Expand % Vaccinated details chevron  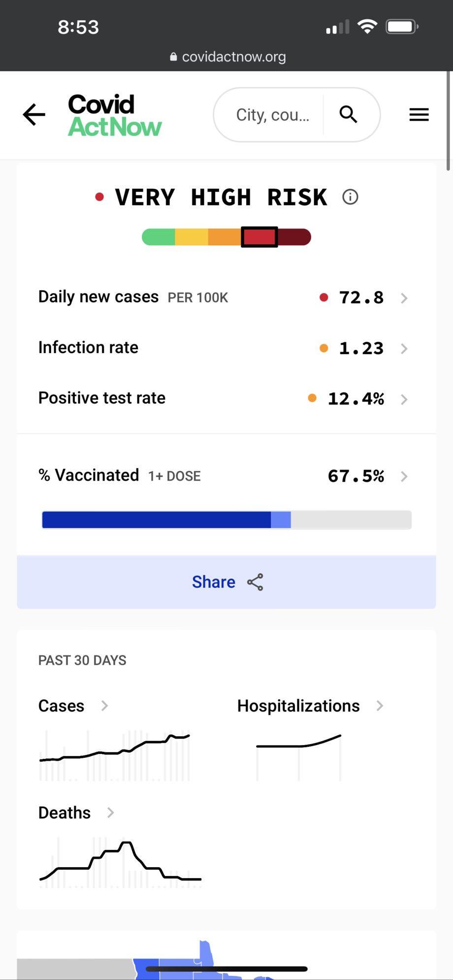(x=404, y=476)
